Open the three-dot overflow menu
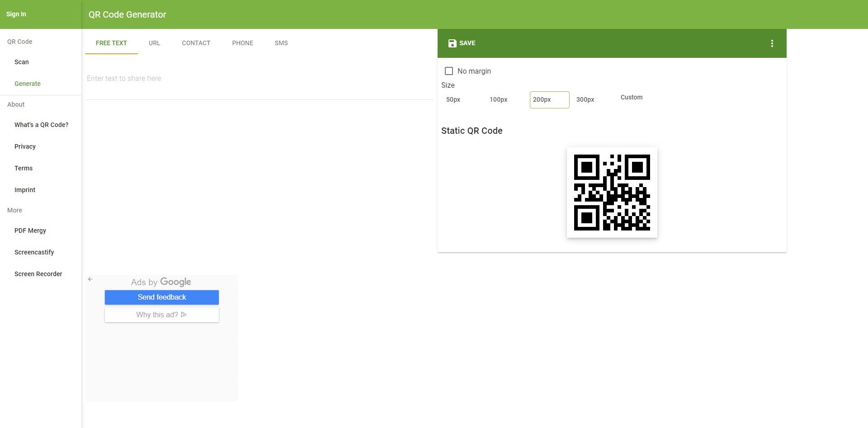 772,43
